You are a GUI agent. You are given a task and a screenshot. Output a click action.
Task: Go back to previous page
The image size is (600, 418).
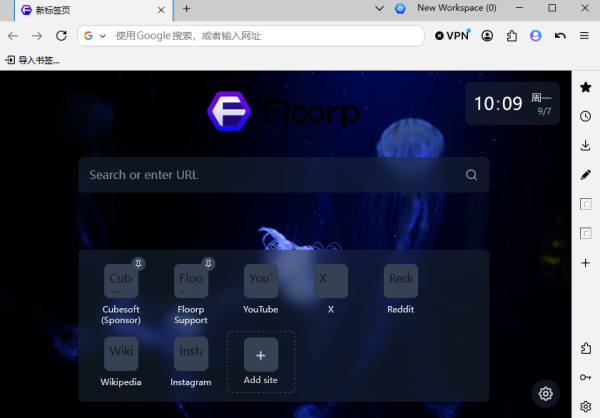(13, 36)
